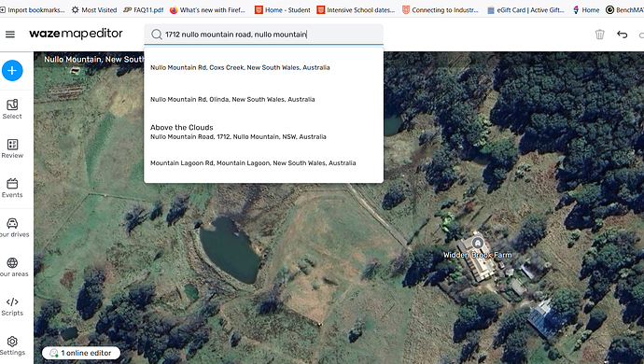
Task: Click the 1 online editor badge
Action: (x=81, y=353)
